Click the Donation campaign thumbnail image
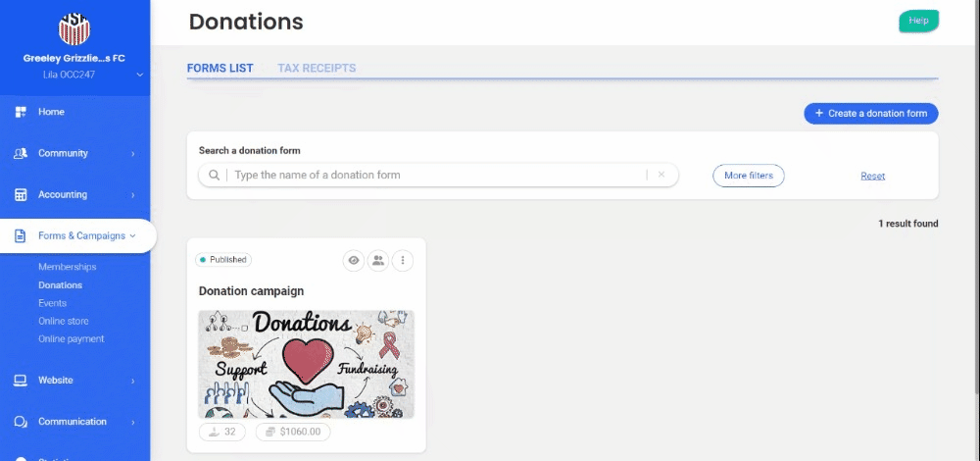 coord(306,364)
